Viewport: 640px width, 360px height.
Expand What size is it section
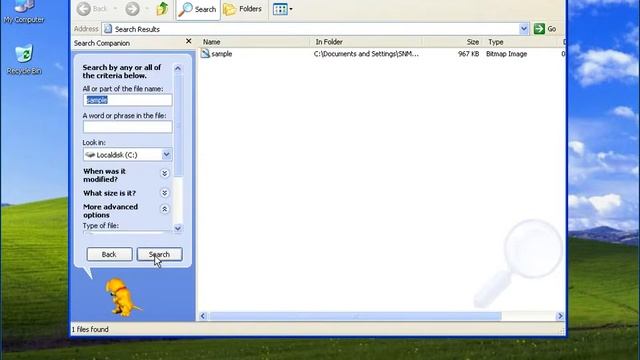[x=164, y=193]
